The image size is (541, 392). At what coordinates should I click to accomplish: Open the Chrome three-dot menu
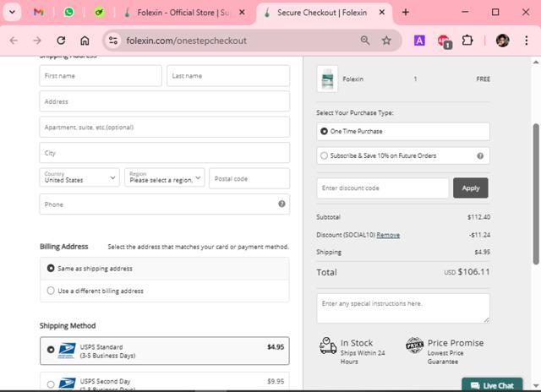coord(526,41)
